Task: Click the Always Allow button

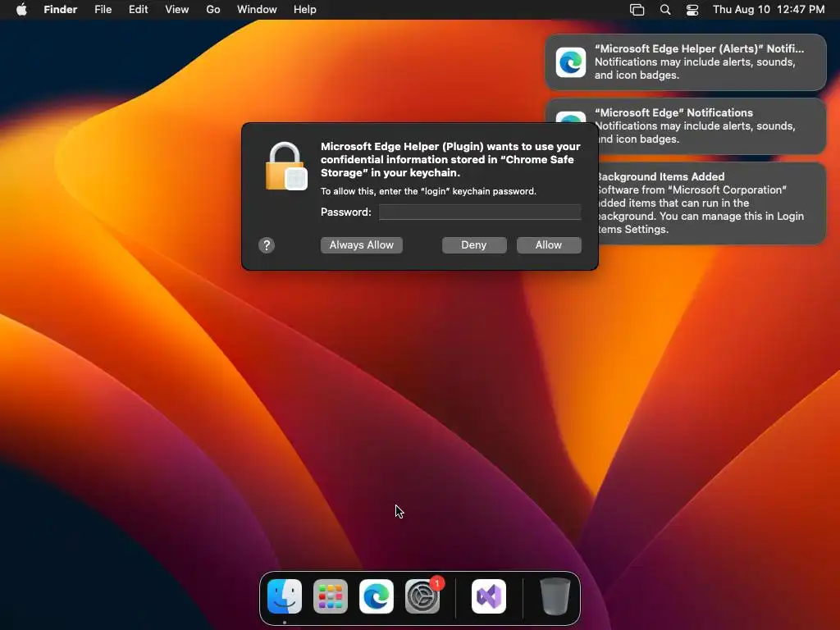Action: [362, 244]
